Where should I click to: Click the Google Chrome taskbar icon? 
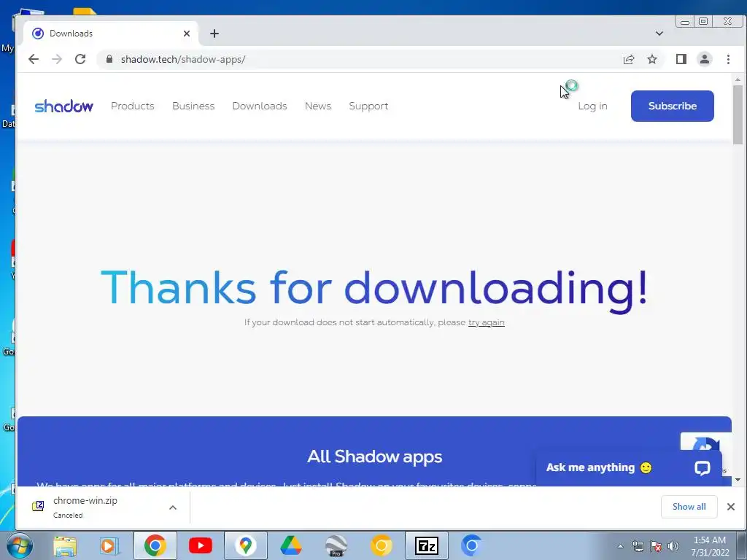click(x=155, y=545)
